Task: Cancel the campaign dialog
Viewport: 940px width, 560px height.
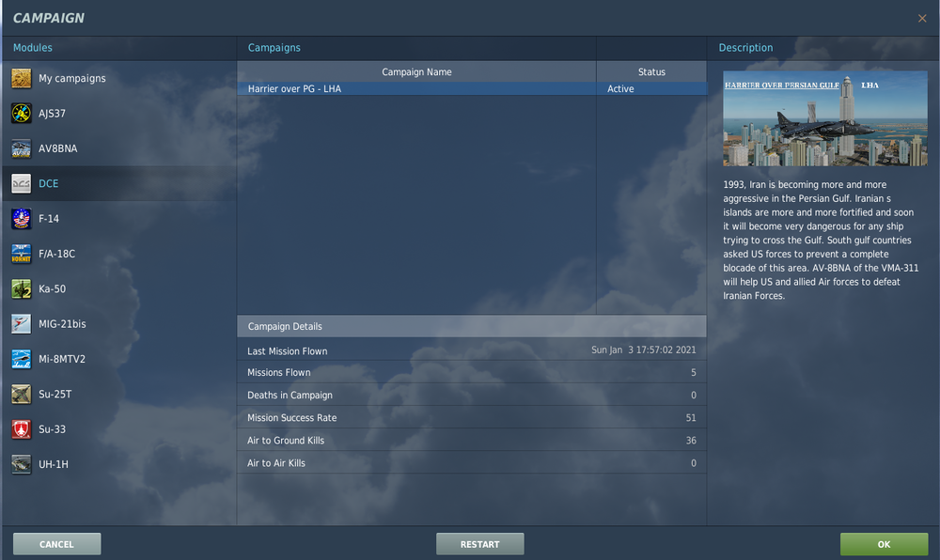Action: coord(57,544)
